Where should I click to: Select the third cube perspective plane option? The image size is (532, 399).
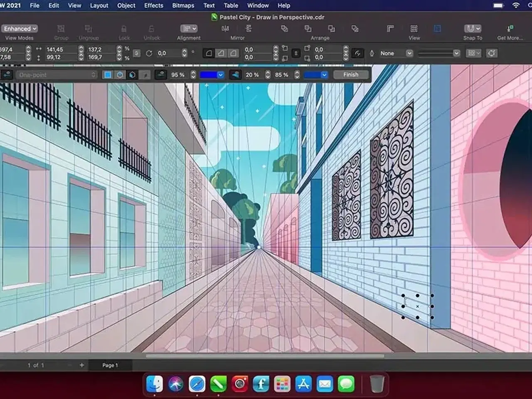pos(133,75)
